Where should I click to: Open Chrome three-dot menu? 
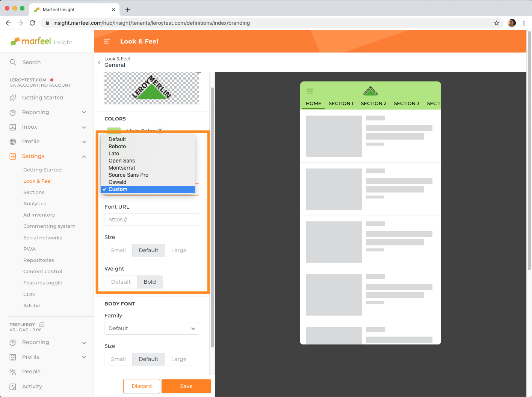[x=524, y=23]
